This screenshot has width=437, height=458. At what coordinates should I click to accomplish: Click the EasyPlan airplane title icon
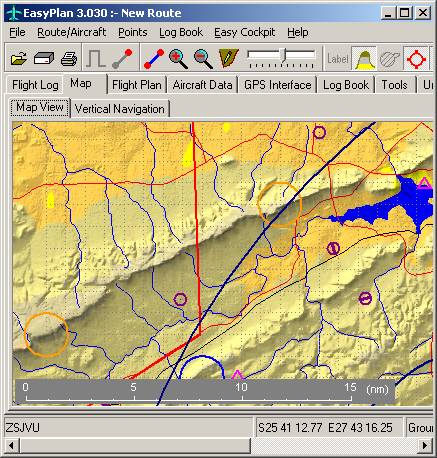click(13, 13)
